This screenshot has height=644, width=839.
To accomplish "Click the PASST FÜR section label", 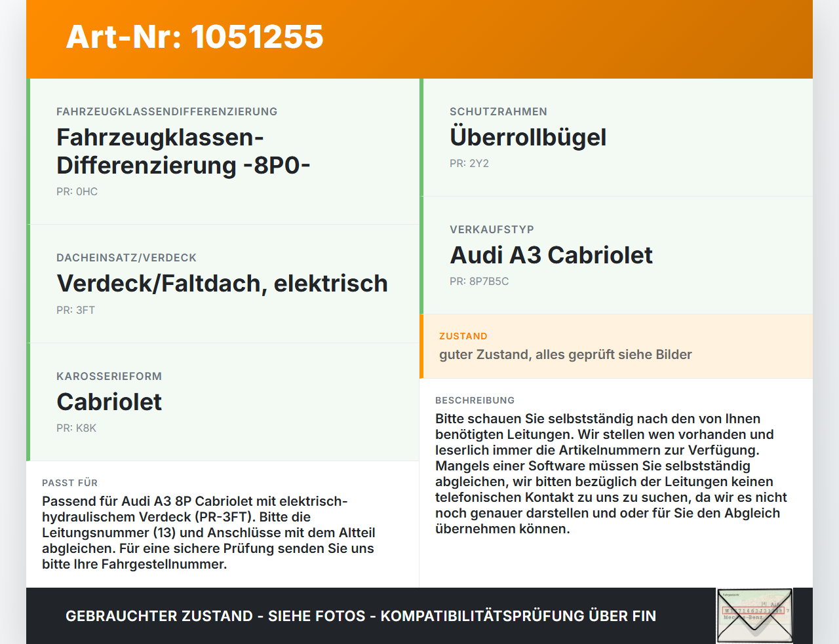I will click(69, 483).
